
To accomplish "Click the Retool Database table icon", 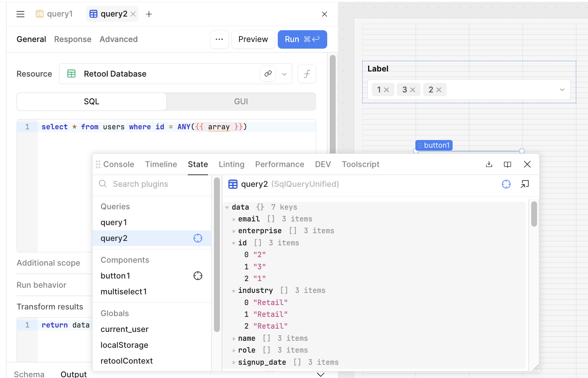I will point(72,74).
